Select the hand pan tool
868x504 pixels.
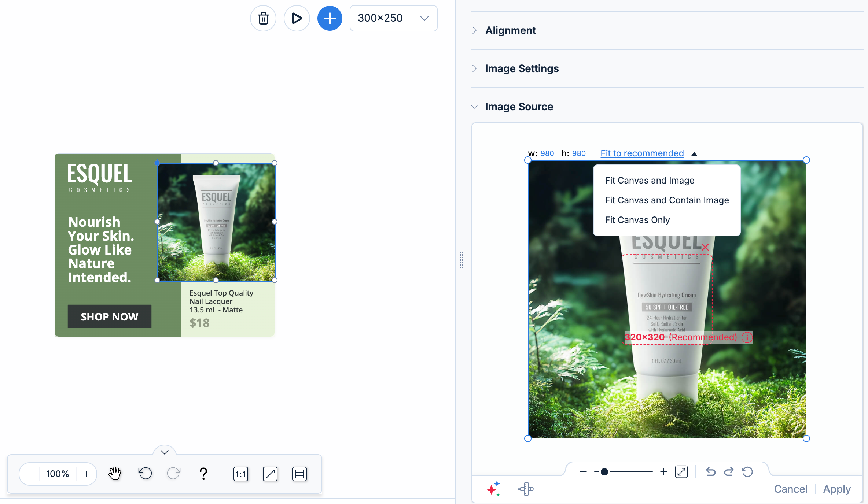pyautogui.click(x=115, y=474)
